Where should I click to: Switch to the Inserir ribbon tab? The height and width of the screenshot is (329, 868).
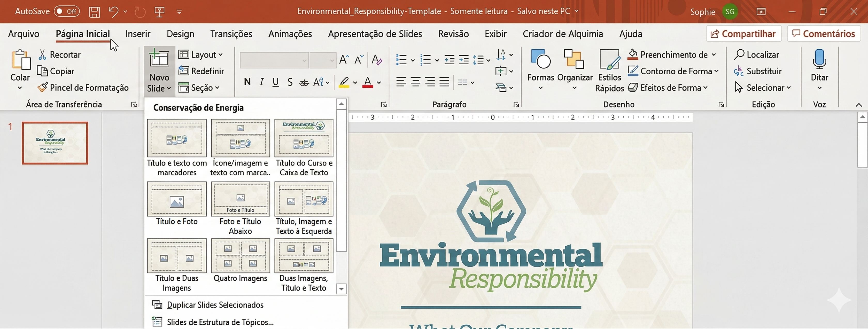(x=138, y=34)
